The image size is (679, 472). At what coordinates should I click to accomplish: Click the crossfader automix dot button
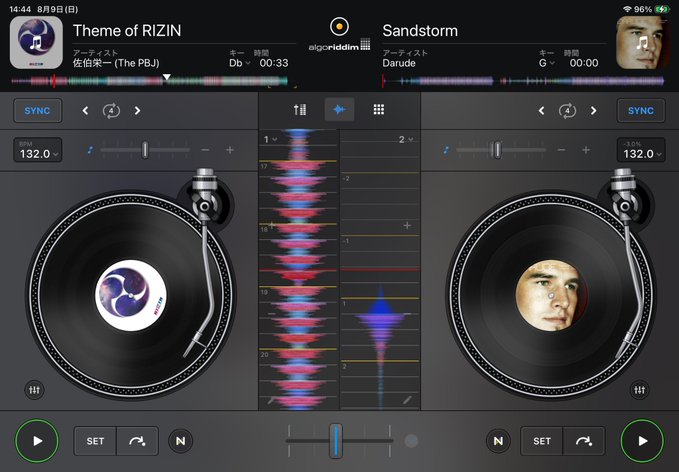coord(411,441)
